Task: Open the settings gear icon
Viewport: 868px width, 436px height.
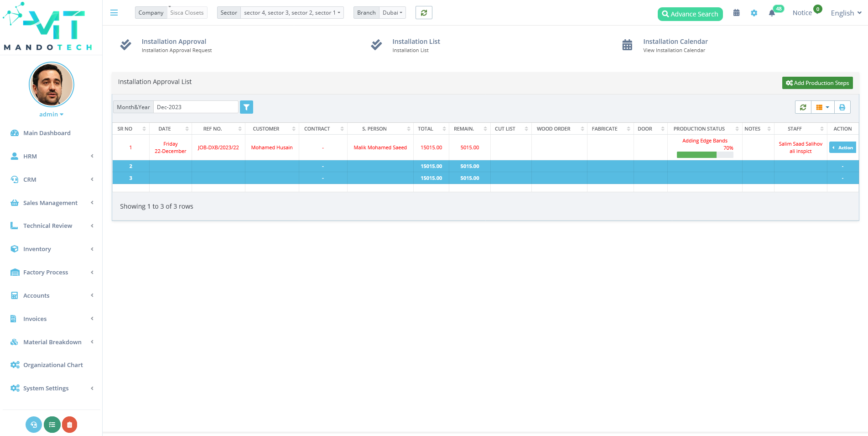Action: (x=754, y=13)
